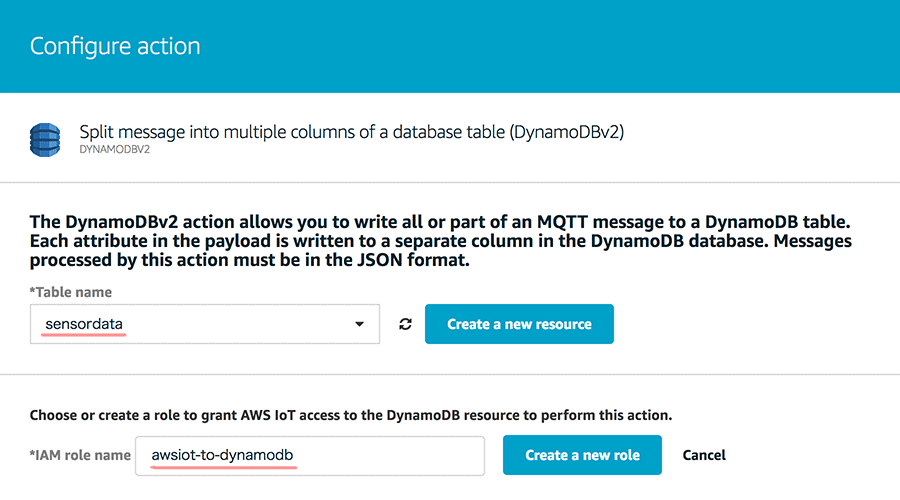Open the Table name dropdown
900x500 pixels.
pos(205,324)
